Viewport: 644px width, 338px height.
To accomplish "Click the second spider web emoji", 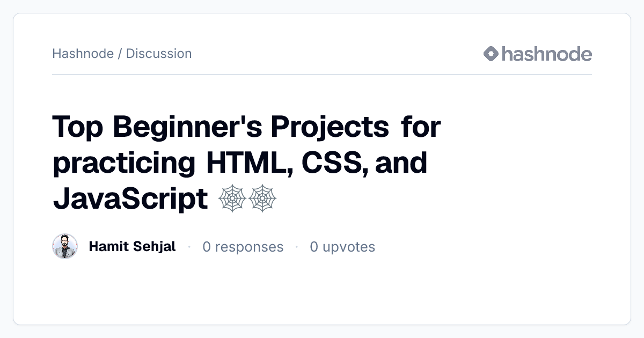I will pos(263,200).
